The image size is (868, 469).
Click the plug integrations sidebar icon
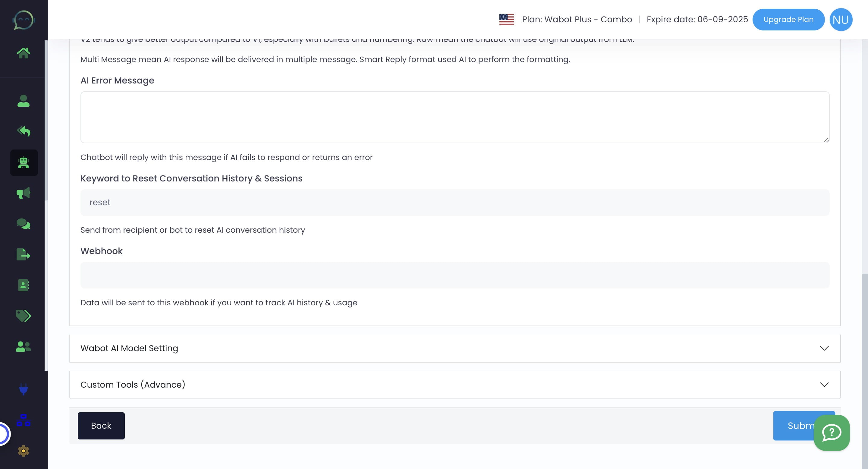pos(24,389)
